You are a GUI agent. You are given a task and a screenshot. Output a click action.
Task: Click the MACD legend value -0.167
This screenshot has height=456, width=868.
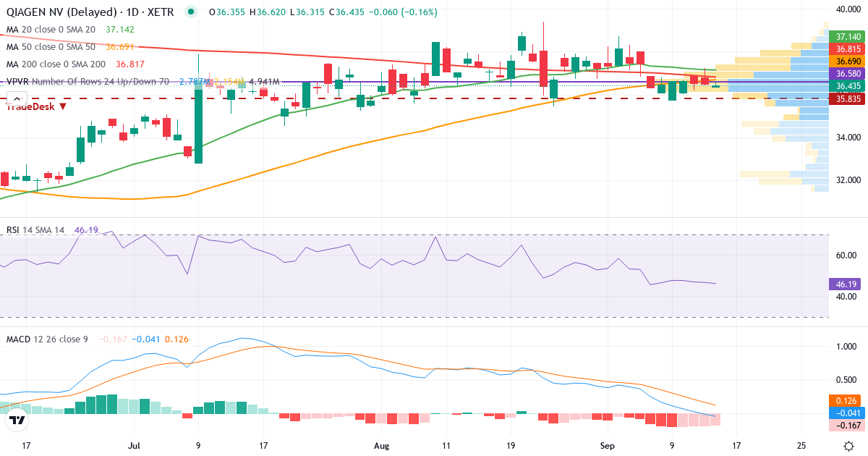pos(111,339)
